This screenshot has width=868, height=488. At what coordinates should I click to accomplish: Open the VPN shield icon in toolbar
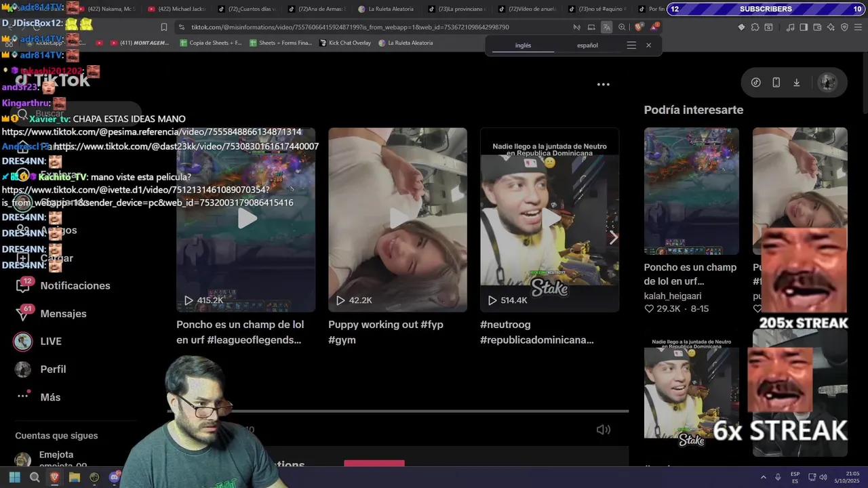[844, 27]
